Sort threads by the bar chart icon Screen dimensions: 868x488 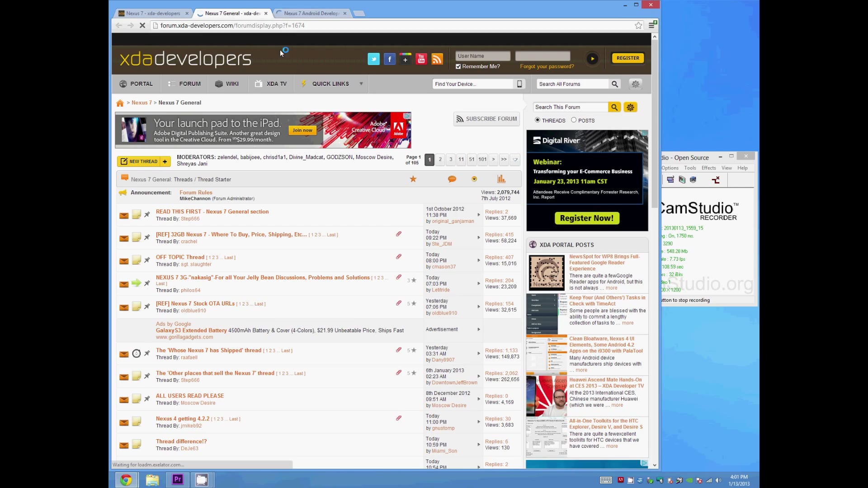pos(501,179)
